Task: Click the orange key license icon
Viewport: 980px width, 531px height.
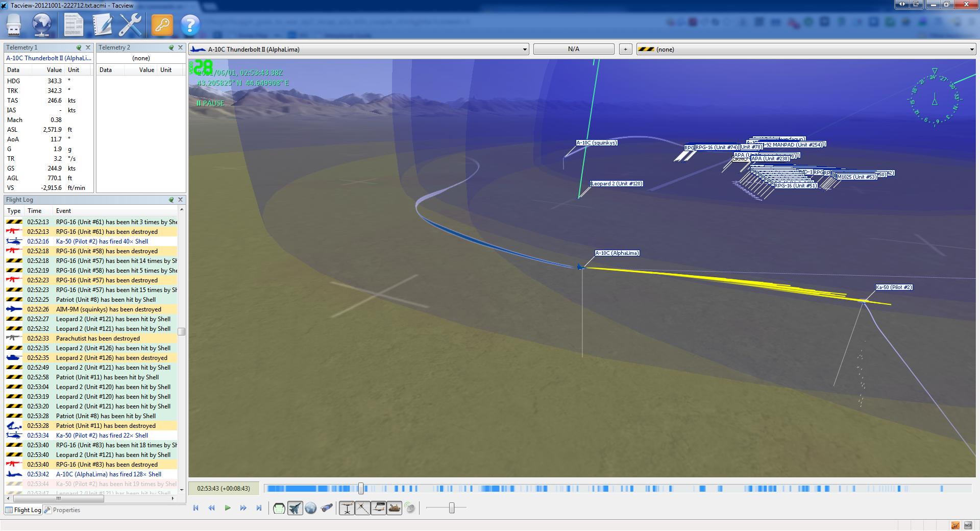Action: click(162, 24)
